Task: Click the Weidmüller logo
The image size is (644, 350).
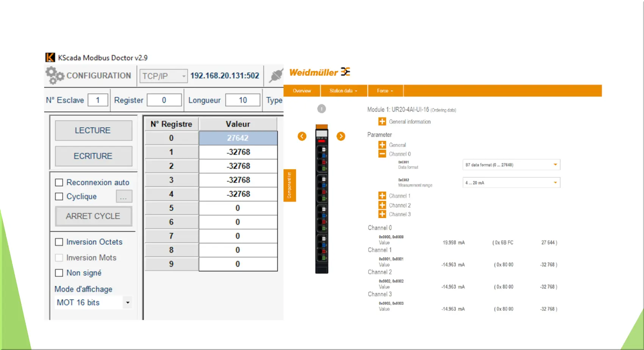Action: 320,72
